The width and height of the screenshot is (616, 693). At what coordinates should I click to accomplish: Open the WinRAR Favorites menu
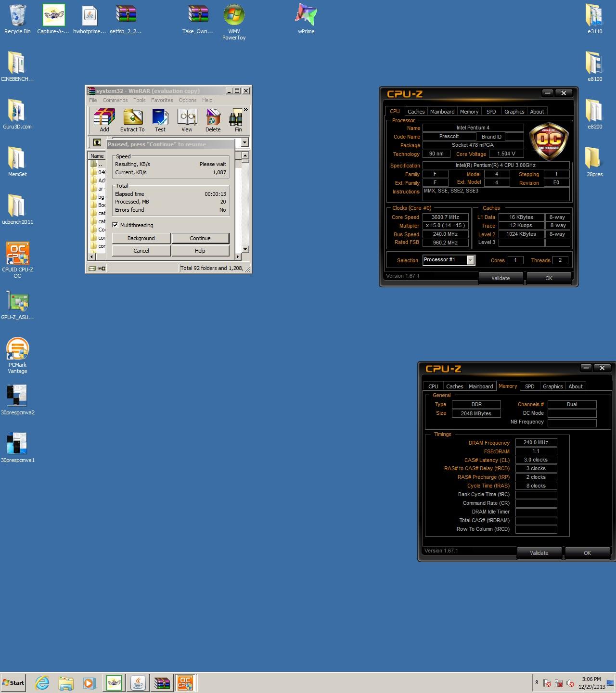(x=162, y=100)
